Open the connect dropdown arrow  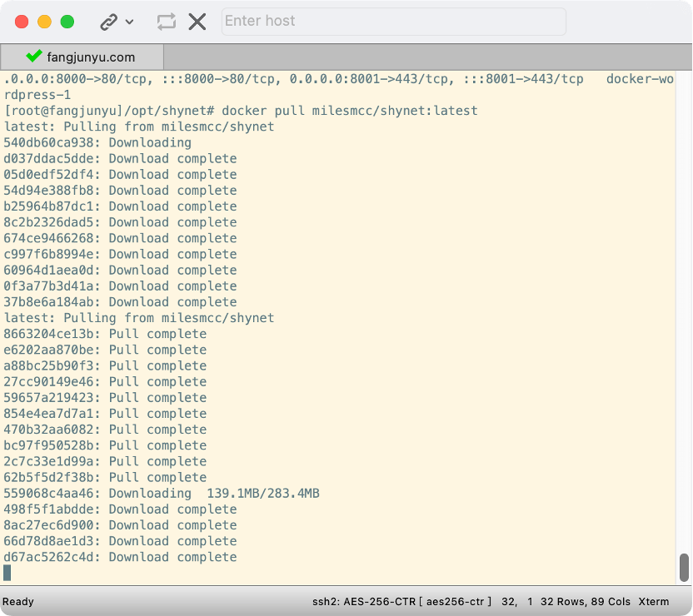[129, 22]
